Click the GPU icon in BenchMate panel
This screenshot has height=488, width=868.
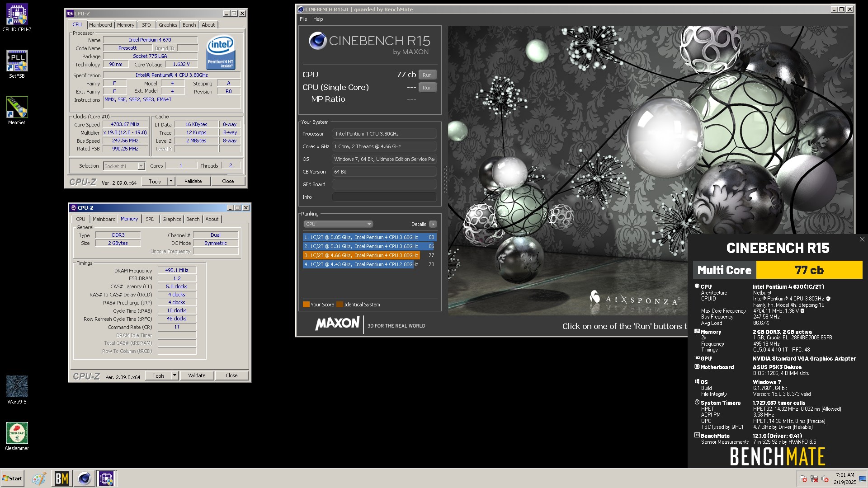click(697, 358)
